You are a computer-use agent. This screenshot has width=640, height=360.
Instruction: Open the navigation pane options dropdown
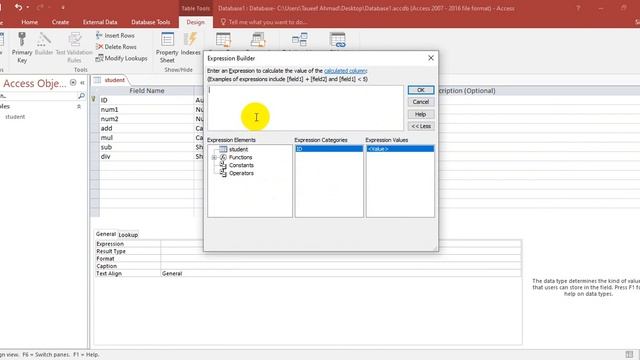pyautogui.click(x=73, y=82)
